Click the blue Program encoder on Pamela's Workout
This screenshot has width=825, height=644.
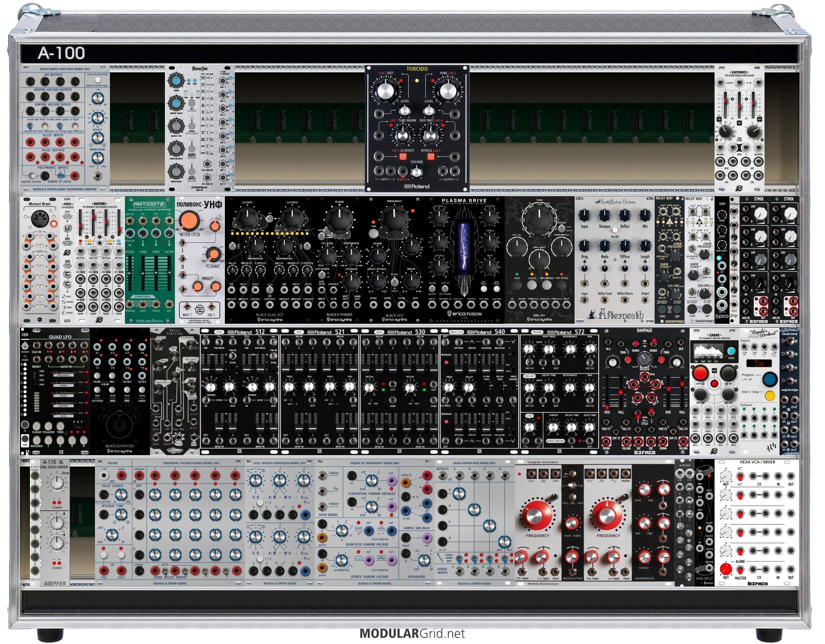click(770, 379)
